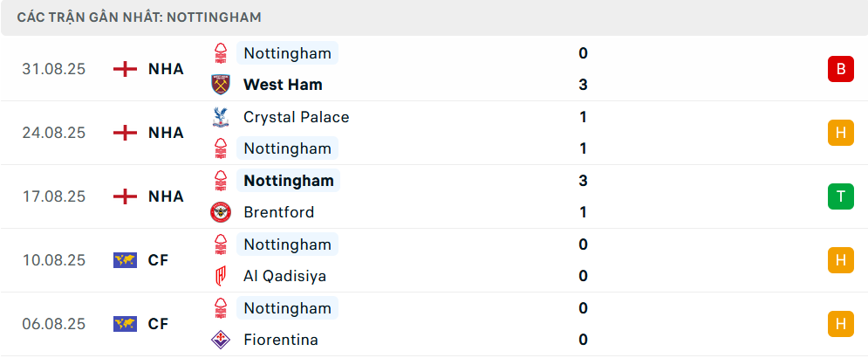Click the CF competition label on 06.08.25

pyautogui.click(x=158, y=324)
